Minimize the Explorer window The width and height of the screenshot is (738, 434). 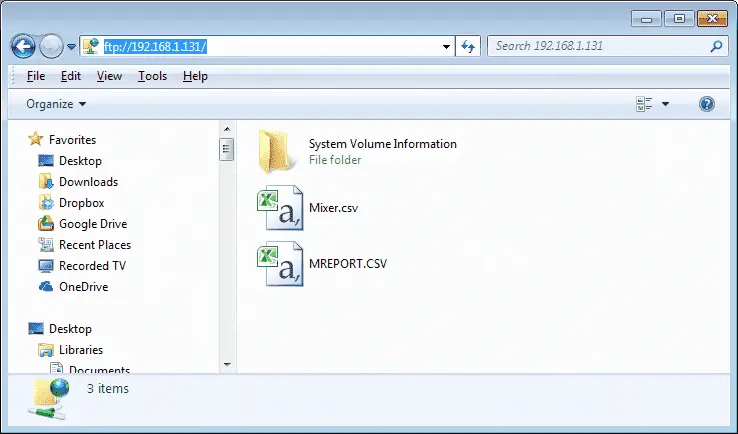coord(646,19)
